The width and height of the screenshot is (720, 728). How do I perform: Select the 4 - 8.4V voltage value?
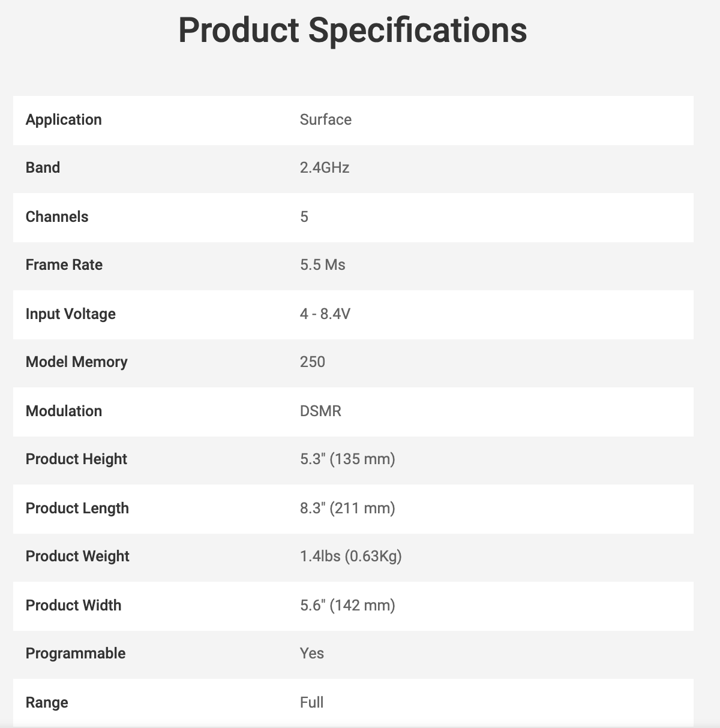pyautogui.click(x=325, y=314)
